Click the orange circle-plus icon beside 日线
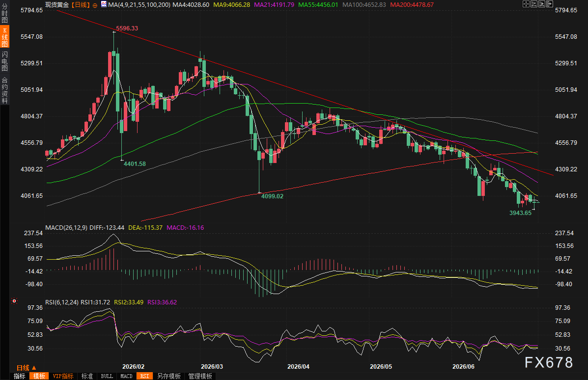588x380 pixels. tap(95, 5)
